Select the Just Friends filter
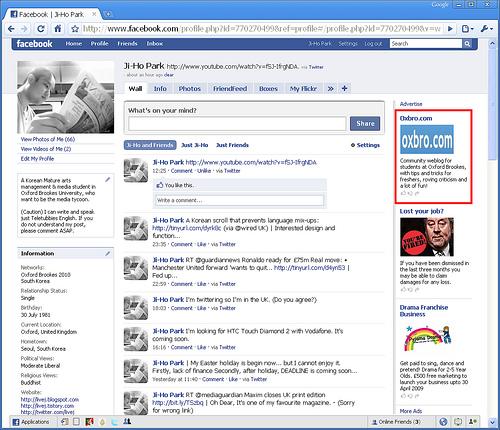The height and width of the screenshot is (430, 500). click(x=232, y=145)
